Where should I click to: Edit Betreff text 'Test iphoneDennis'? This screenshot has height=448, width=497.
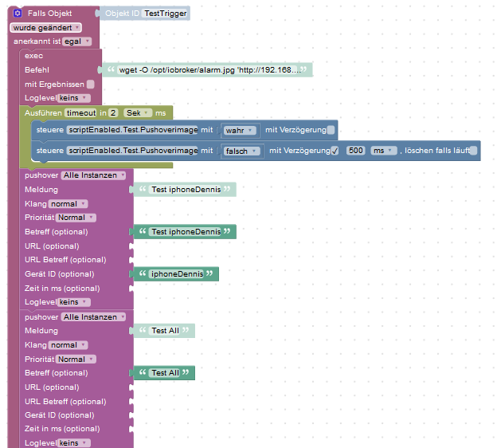pos(186,232)
